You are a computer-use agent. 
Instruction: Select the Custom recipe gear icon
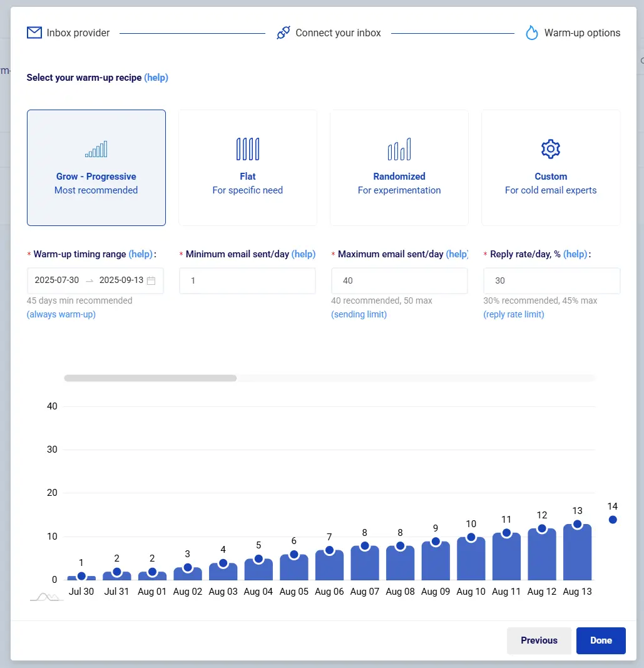(551, 149)
